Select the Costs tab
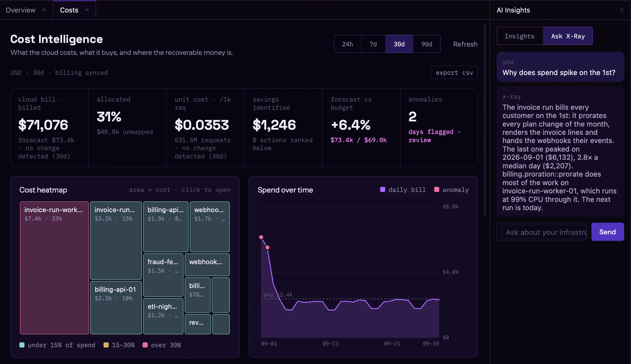 [x=69, y=10]
